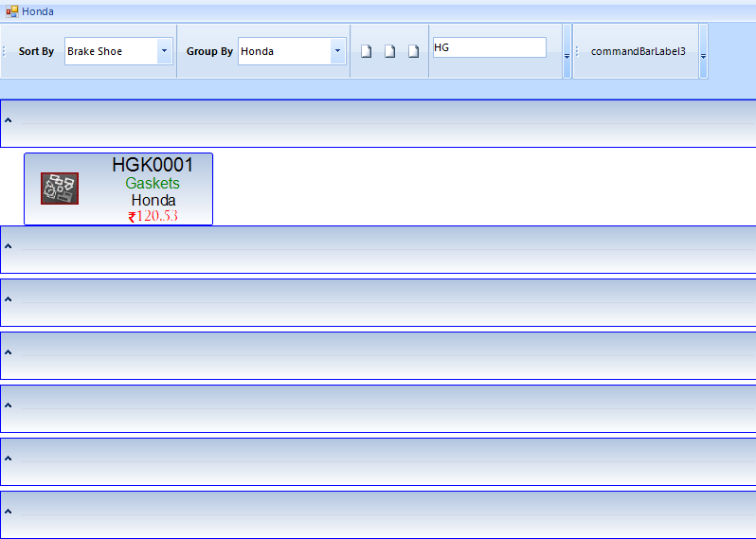Click the Honda window title icon
Viewport: 756px width, 539px height.
pyautogui.click(x=12, y=11)
